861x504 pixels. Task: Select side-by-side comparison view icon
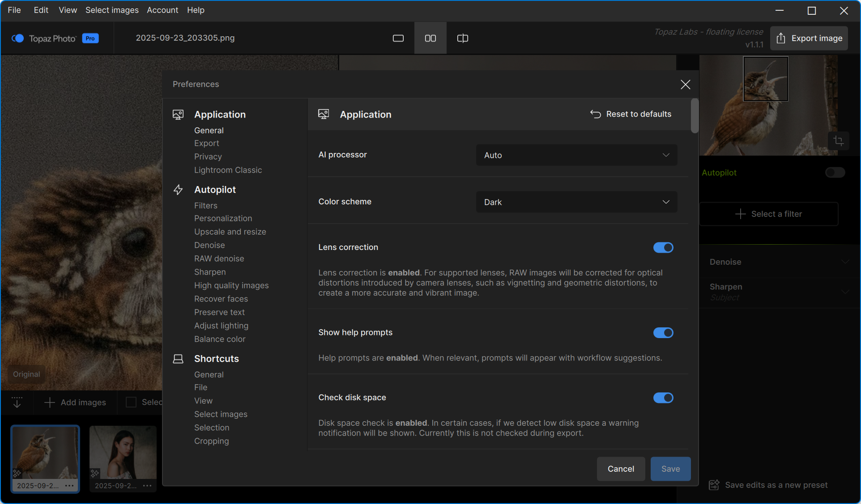click(430, 38)
